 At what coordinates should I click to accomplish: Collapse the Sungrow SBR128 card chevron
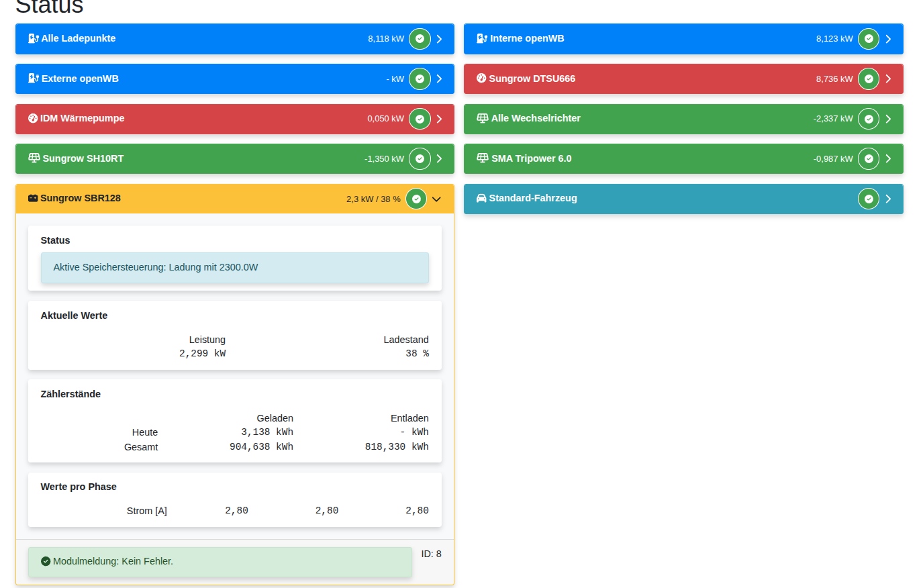coord(436,199)
